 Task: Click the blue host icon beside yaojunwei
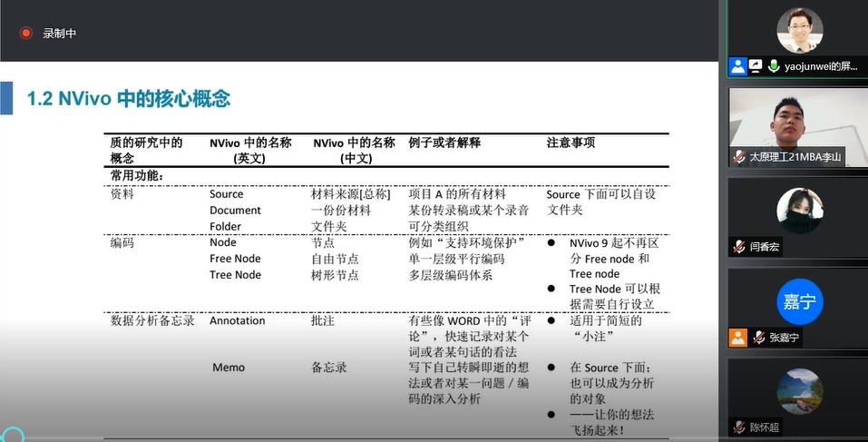coord(738,66)
